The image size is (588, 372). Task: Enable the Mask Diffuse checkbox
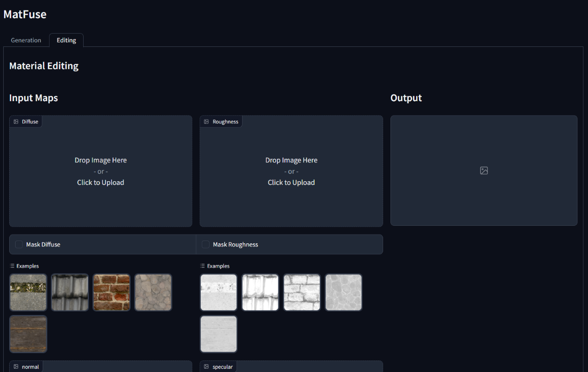click(19, 245)
